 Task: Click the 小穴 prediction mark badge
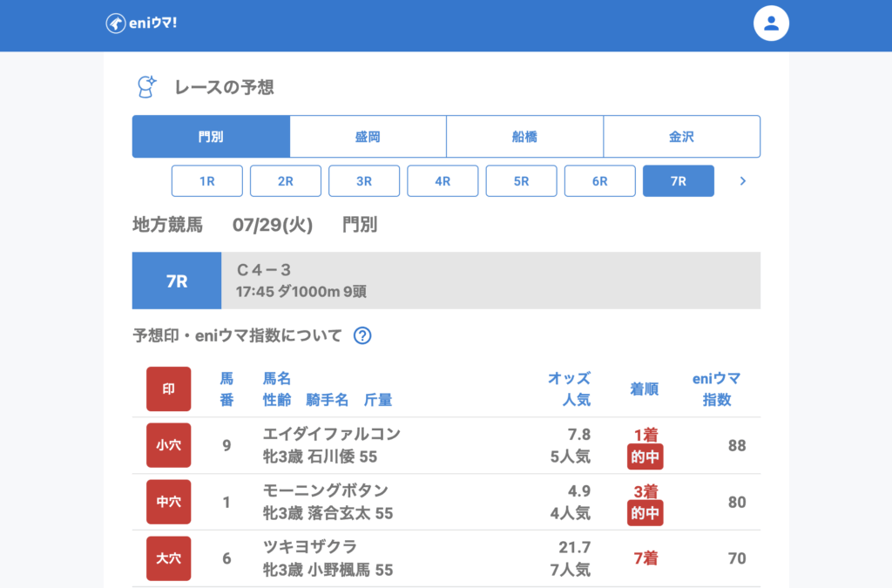168,445
